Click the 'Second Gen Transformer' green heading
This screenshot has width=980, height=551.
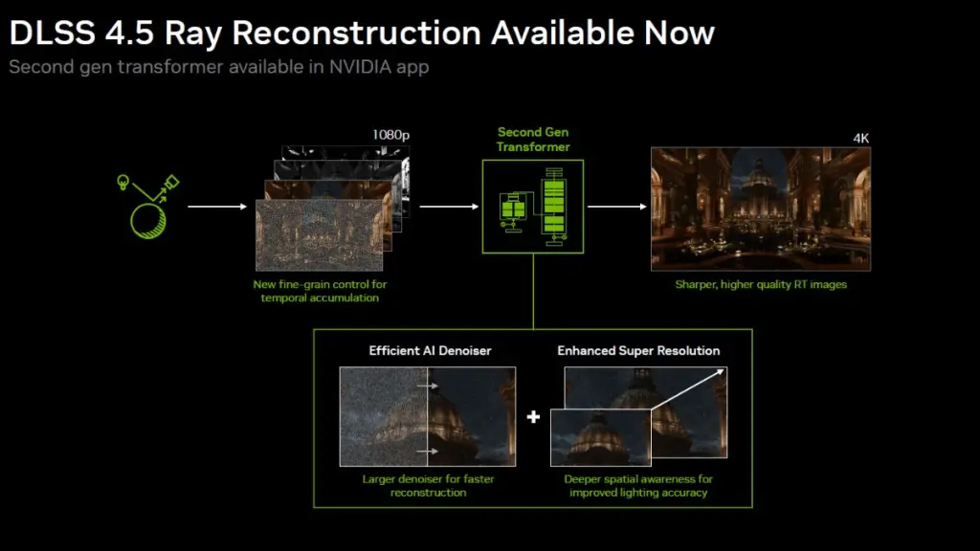point(533,140)
